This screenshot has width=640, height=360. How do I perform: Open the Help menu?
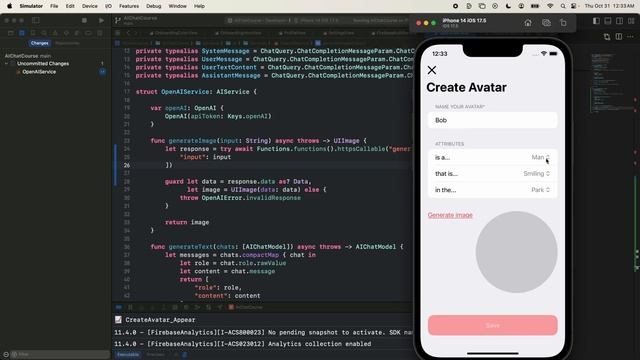(199, 6)
